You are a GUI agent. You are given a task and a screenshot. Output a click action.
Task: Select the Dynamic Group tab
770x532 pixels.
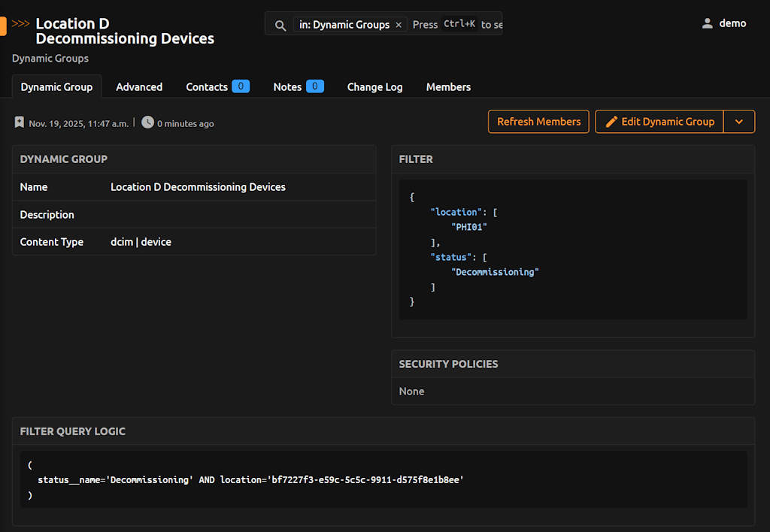56,87
